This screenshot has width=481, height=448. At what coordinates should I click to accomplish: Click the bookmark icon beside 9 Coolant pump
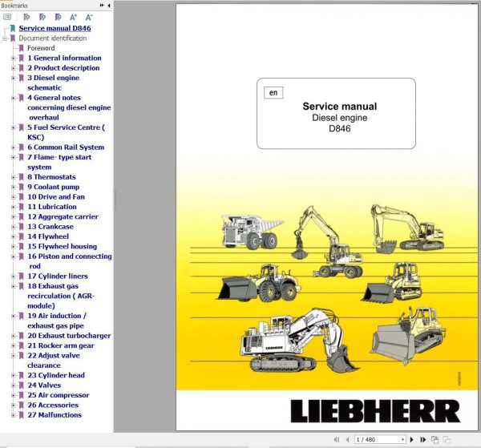(x=21, y=187)
